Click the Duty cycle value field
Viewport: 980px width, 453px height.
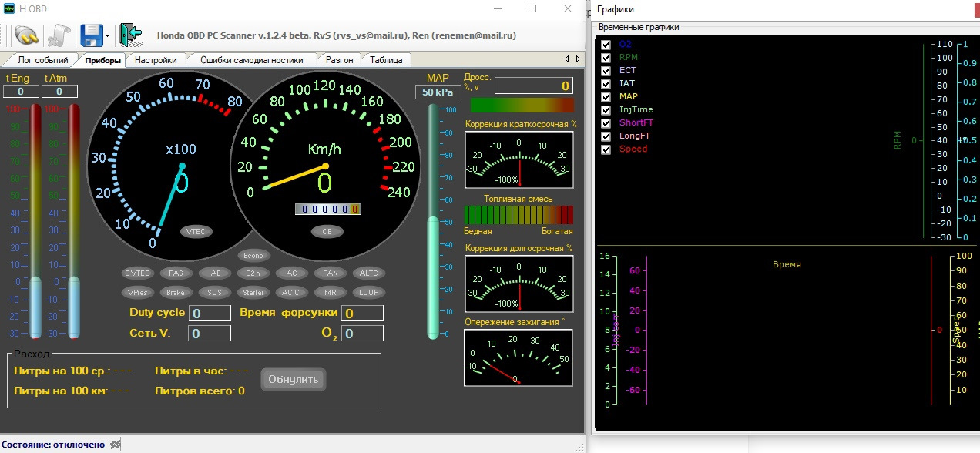(x=210, y=313)
